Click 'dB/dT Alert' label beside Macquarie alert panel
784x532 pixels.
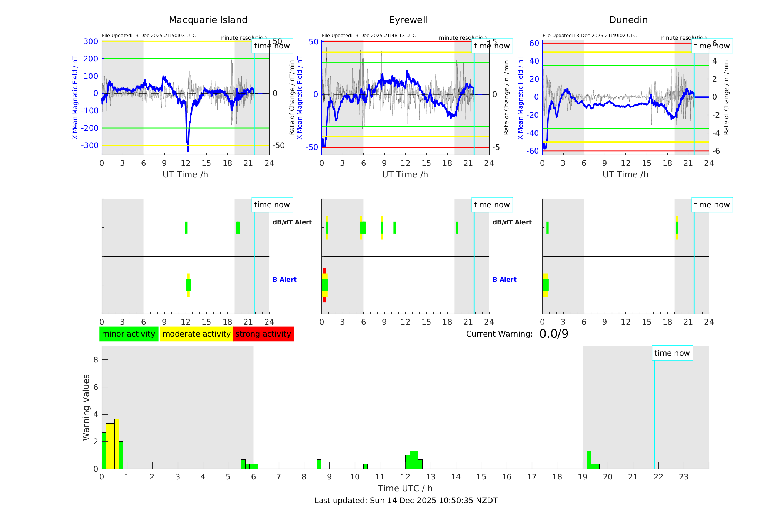pyautogui.click(x=292, y=222)
